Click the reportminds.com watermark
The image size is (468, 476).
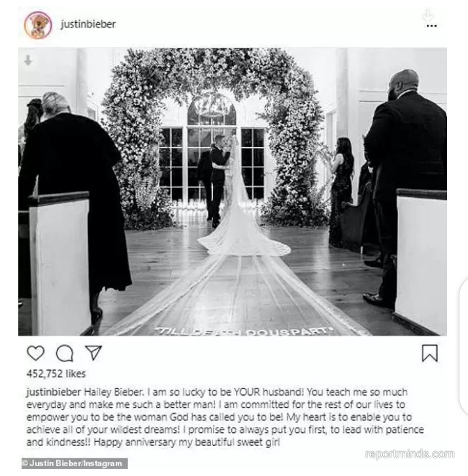tap(409, 454)
